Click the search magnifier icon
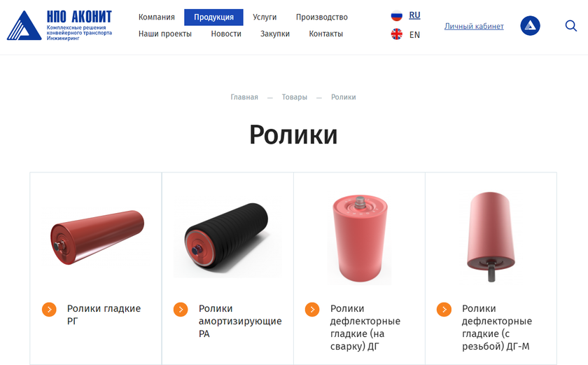The height and width of the screenshot is (365, 588). [570, 26]
